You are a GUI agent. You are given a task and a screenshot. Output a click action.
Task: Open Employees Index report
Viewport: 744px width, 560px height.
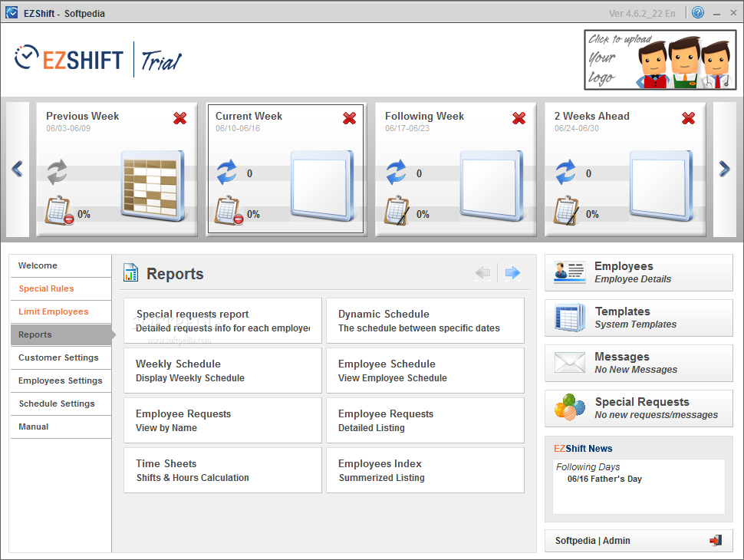(425, 470)
